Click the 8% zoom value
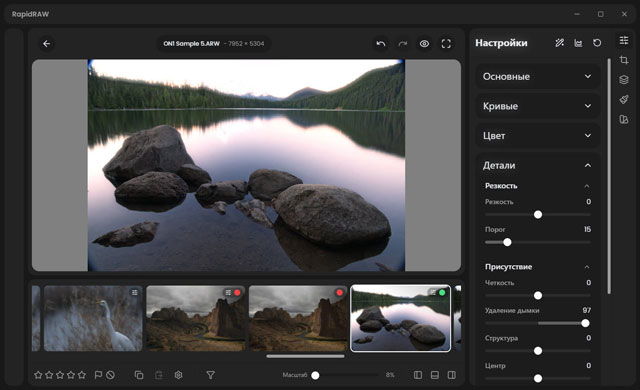Image resolution: width=640 pixels, height=390 pixels. [390, 375]
